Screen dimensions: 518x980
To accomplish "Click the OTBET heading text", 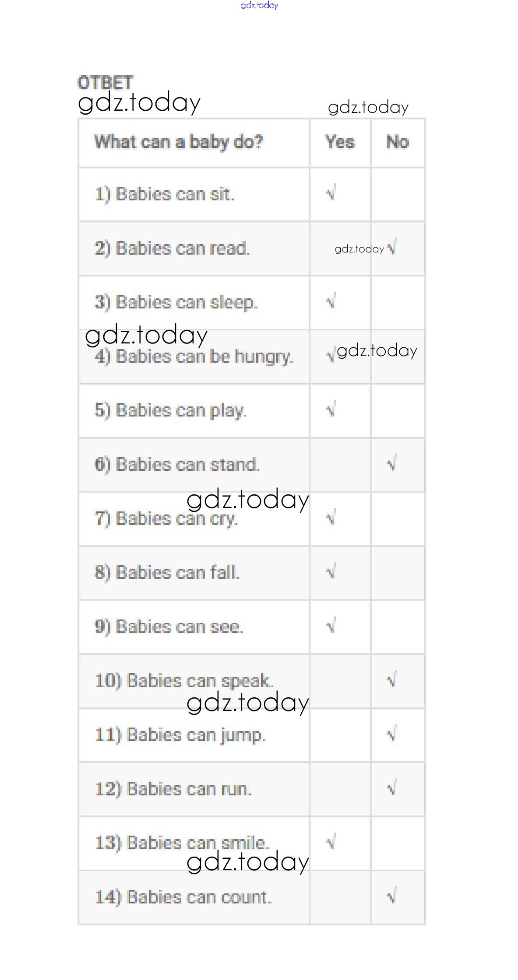I will [x=105, y=82].
